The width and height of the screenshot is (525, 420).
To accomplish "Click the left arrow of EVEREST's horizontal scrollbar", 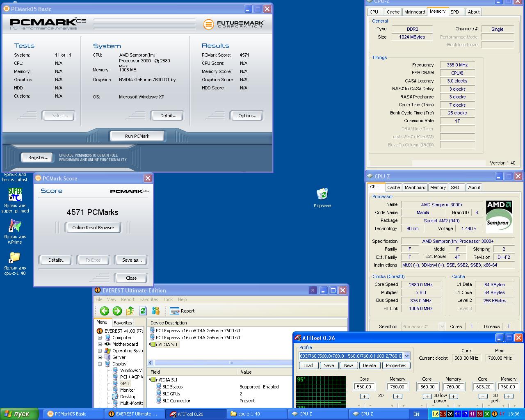I will pyautogui.click(x=151, y=363).
